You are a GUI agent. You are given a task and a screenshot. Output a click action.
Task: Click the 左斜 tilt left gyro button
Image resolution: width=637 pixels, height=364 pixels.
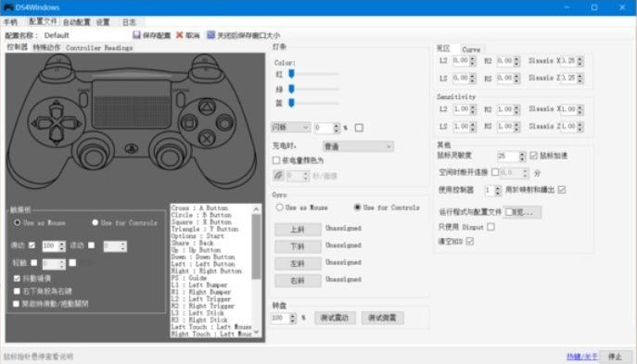298,263
